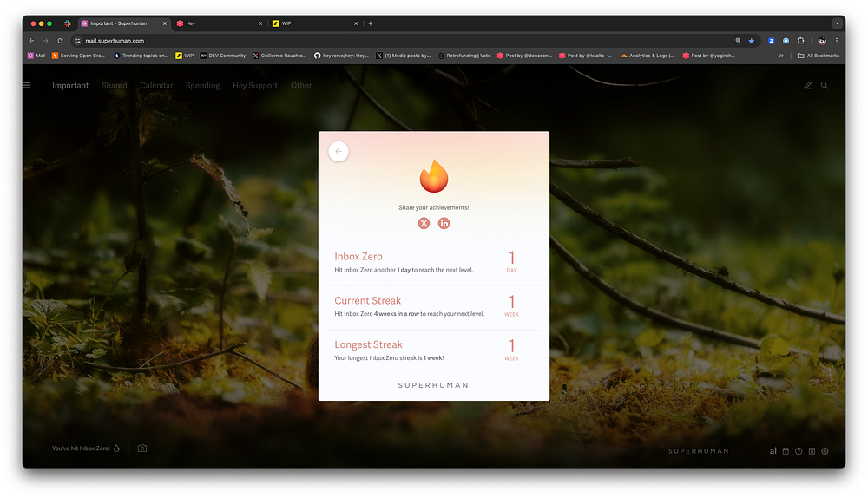Click flame icon beside Inbox Zero message
Screen dimensions: 868x498
click(x=117, y=449)
